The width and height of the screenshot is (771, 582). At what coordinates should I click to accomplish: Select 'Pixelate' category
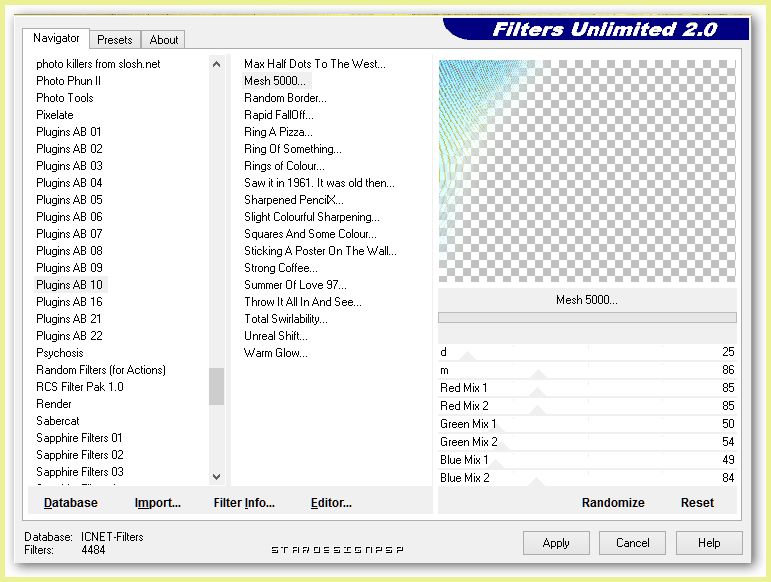coord(55,115)
